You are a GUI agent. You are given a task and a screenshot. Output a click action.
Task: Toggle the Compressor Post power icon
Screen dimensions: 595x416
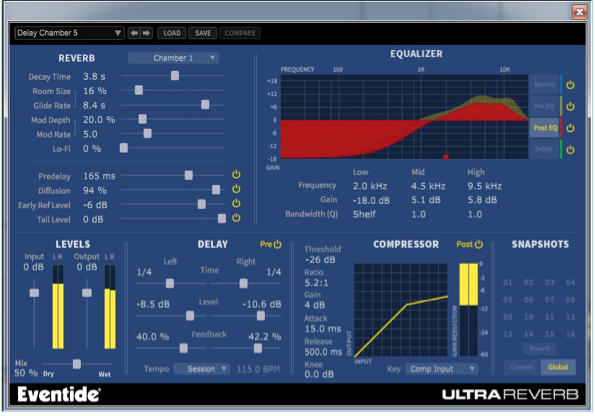479,244
